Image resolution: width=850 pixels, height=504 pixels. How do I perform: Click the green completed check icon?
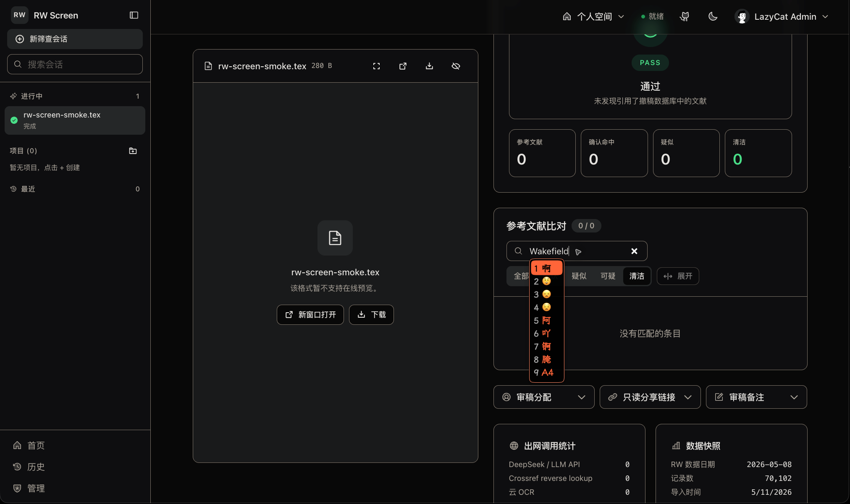point(14,120)
